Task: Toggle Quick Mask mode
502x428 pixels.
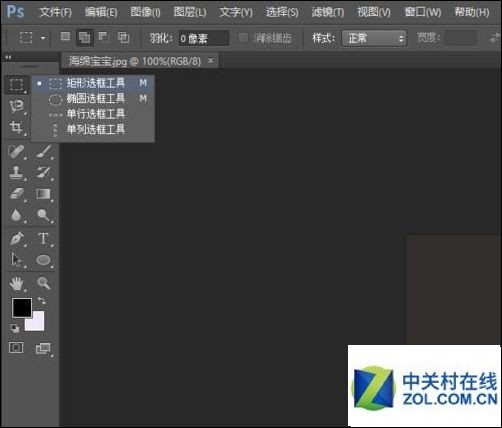Action: [x=16, y=347]
